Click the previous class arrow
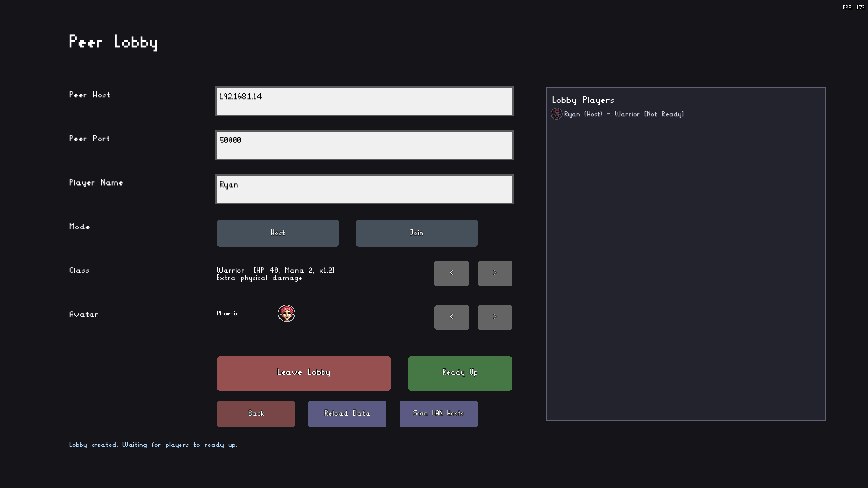The height and width of the screenshot is (488, 868). coord(451,273)
